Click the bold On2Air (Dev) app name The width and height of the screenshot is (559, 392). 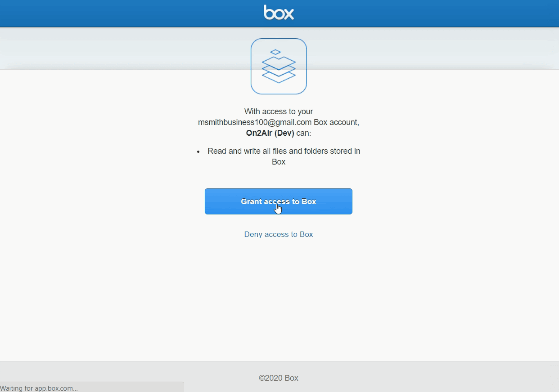pyautogui.click(x=270, y=133)
